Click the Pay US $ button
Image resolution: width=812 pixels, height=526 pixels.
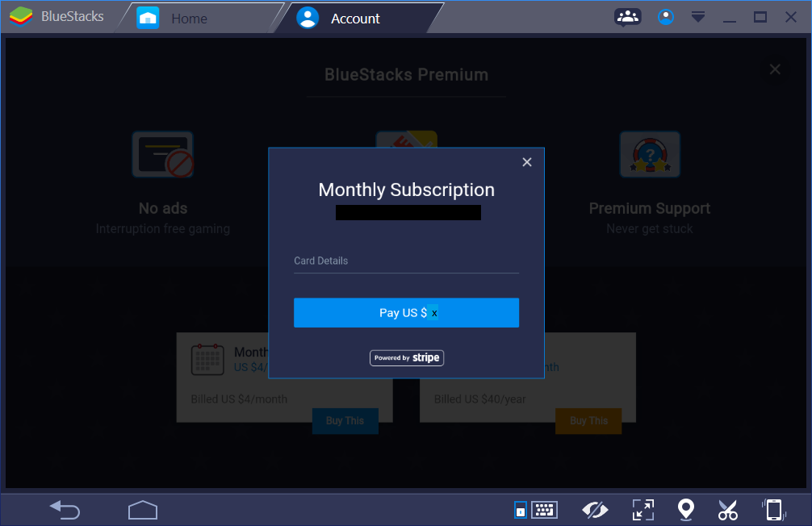pyautogui.click(x=406, y=313)
